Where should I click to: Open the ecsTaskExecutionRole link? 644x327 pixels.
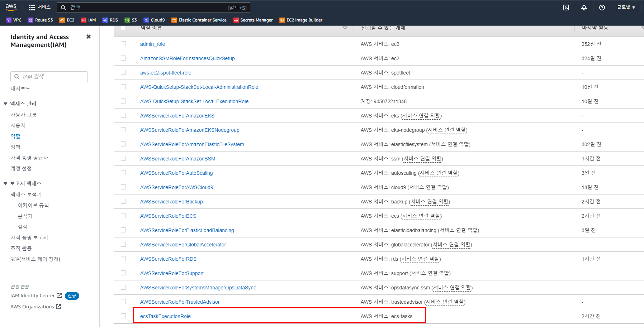click(x=165, y=316)
